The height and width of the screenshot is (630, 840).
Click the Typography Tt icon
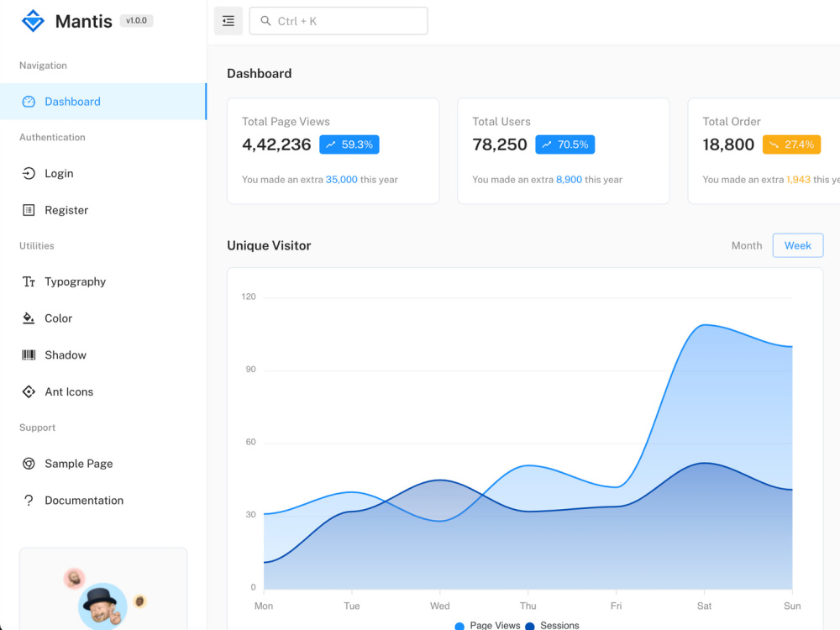pyautogui.click(x=29, y=281)
